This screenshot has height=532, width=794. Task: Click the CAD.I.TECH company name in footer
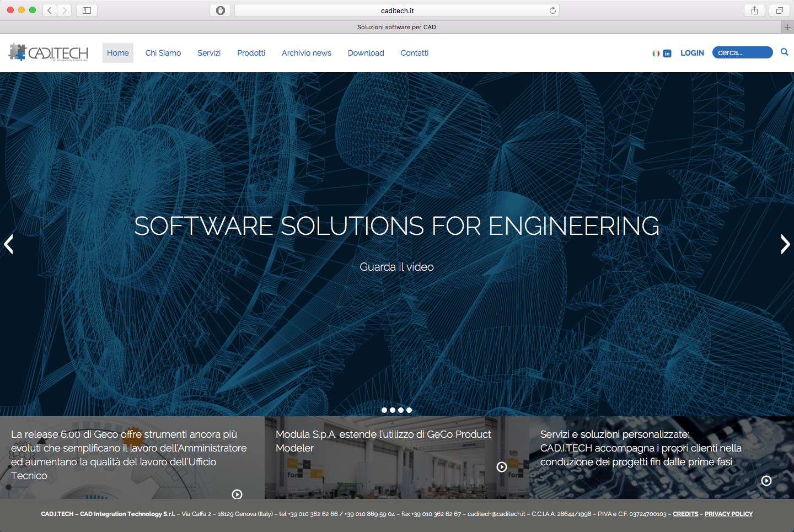108,514
